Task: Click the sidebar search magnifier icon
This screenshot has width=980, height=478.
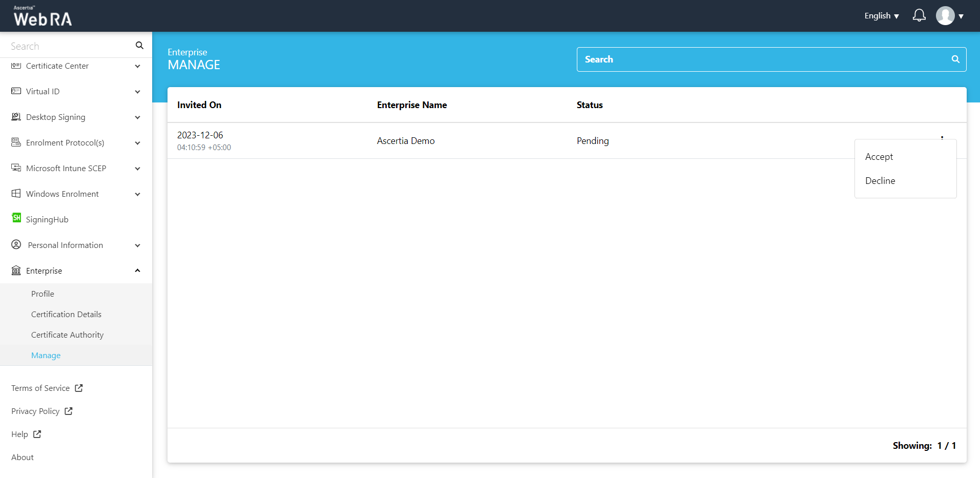Action: coord(139,46)
